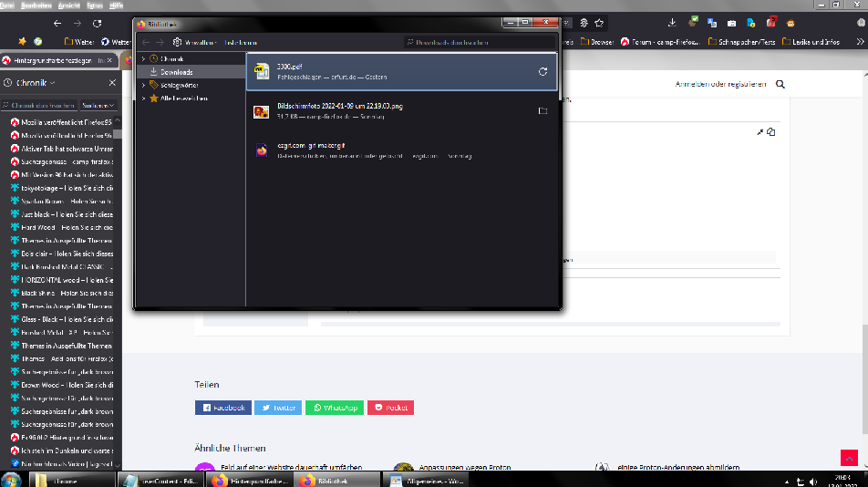This screenshot has height=487, width=868.
Task: Open history entry Ich steh im Dunkeln
Action: coord(61,451)
